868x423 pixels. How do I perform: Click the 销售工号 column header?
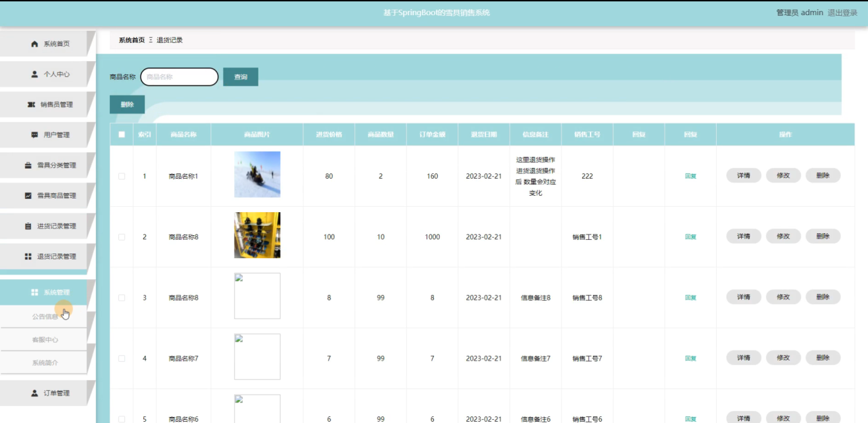click(x=587, y=135)
